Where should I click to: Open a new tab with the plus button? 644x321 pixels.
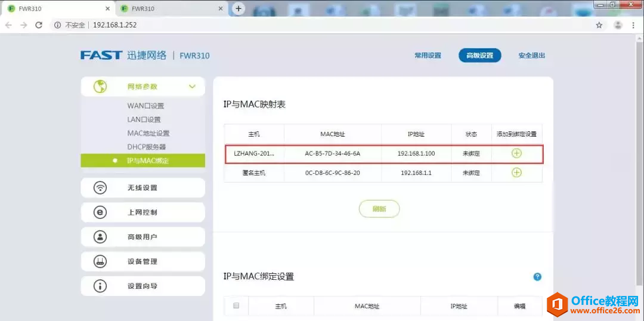(239, 8)
